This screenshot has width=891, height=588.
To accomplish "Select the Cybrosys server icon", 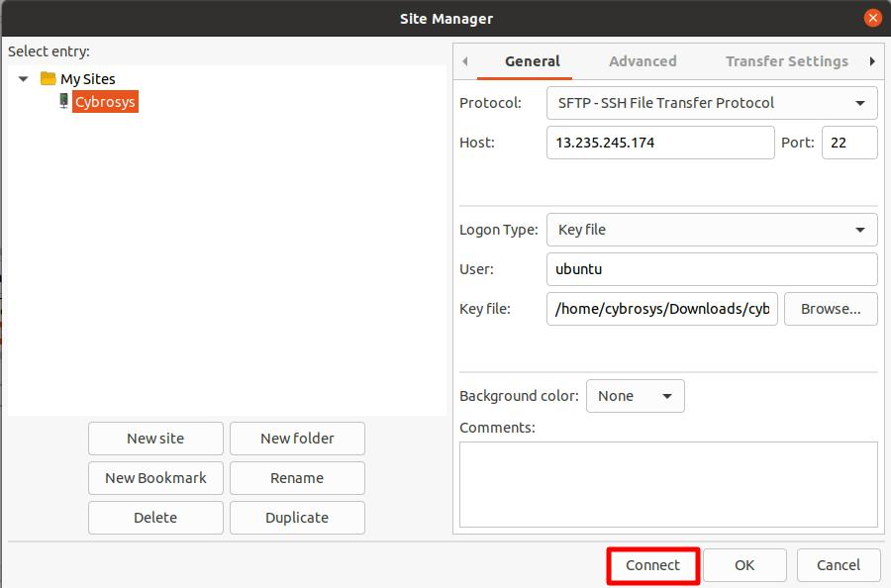I will tap(61, 101).
